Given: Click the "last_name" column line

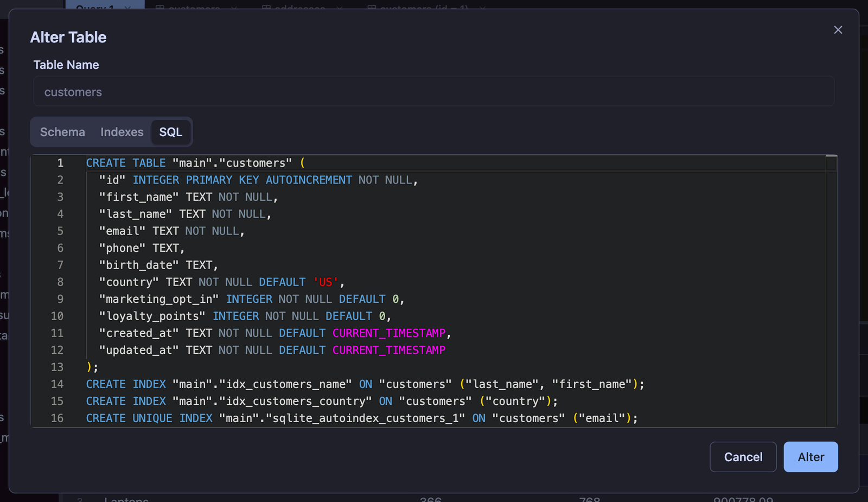Looking at the screenshot, I should pyautogui.click(x=185, y=214).
